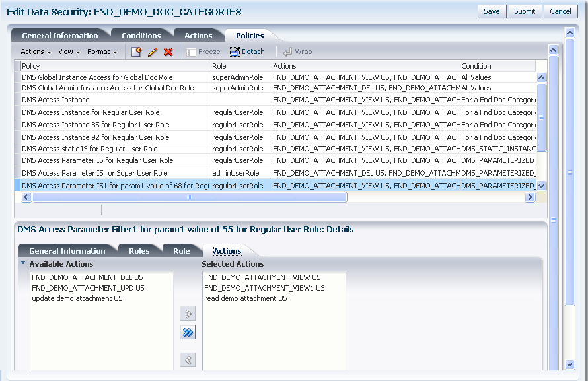This screenshot has width=588, height=381.
Task: Select FND_DEMO_ATTACHMENT_VIEW1 US in Selected Actions
Action: click(264, 288)
